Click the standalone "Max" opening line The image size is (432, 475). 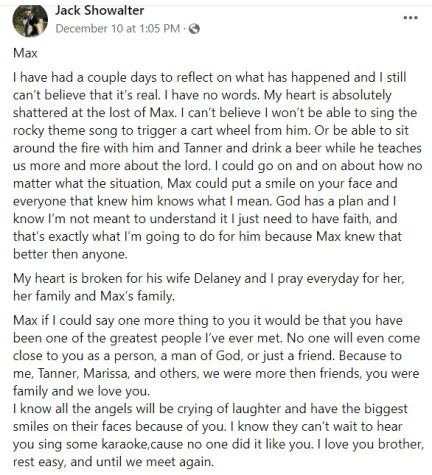coord(25,53)
